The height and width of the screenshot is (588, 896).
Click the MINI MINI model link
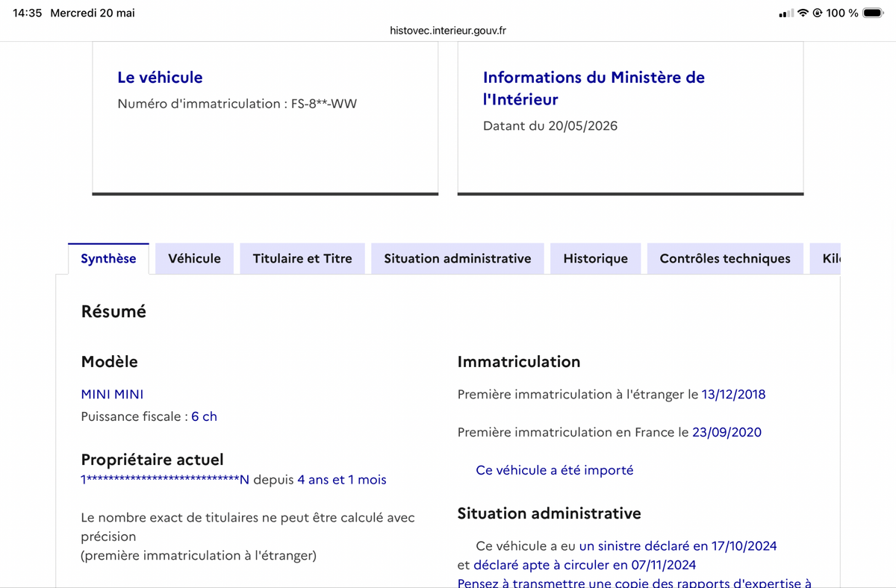point(112,394)
